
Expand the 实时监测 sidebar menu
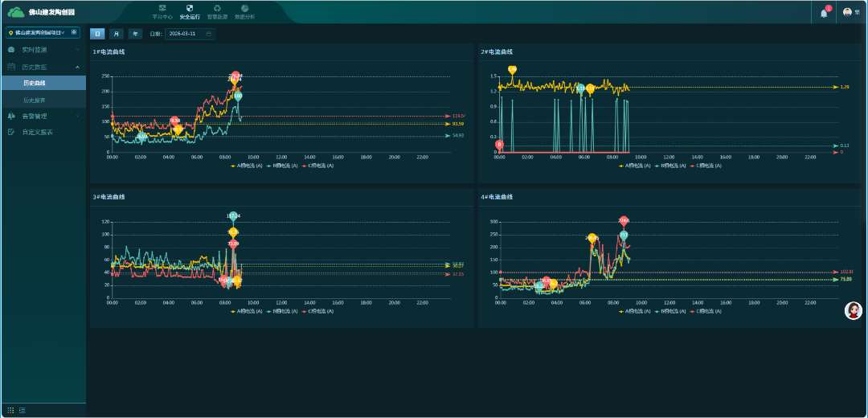point(43,50)
